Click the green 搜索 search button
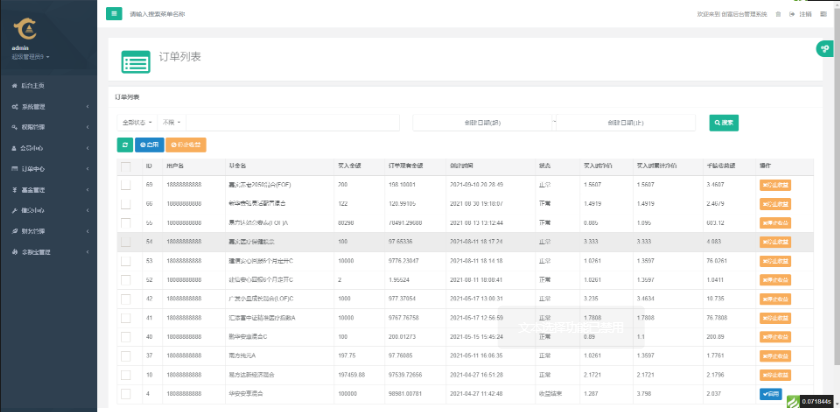 point(724,123)
